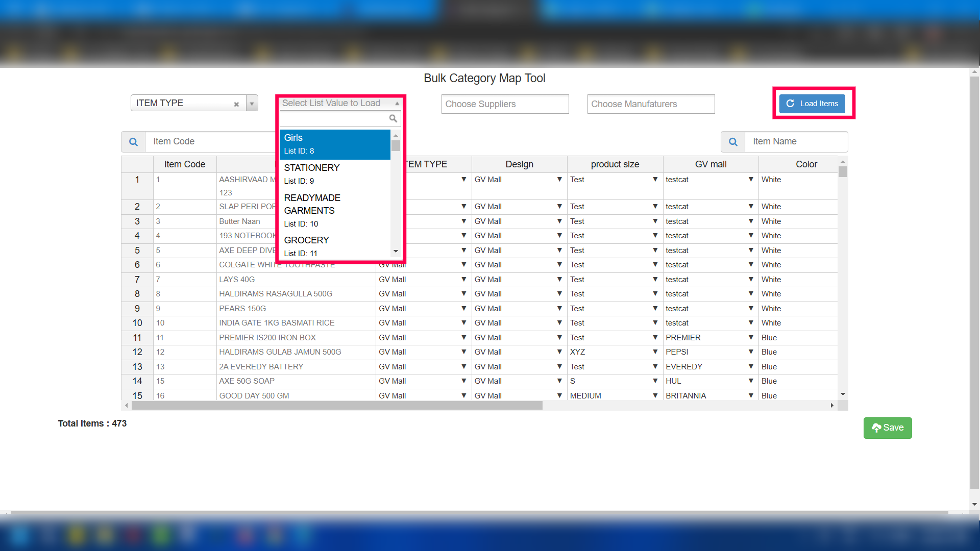This screenshot has width=980, height=551.
Task: Collapse the Select List Value to Load dropdown
Action: click(397, 104)
